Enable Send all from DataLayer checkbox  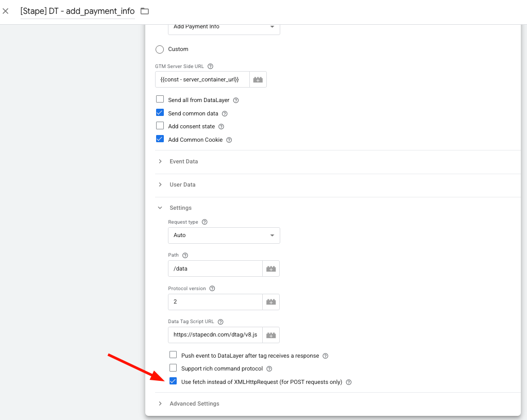pos(160,99)
